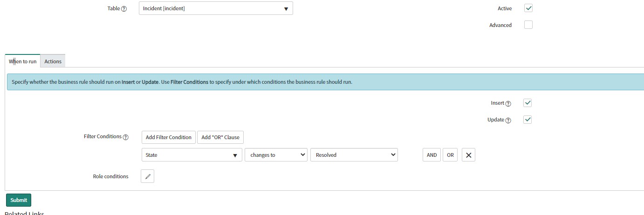Switch to the Actions tab
Viewport: 644px width, 215px height.
(53, 61)
